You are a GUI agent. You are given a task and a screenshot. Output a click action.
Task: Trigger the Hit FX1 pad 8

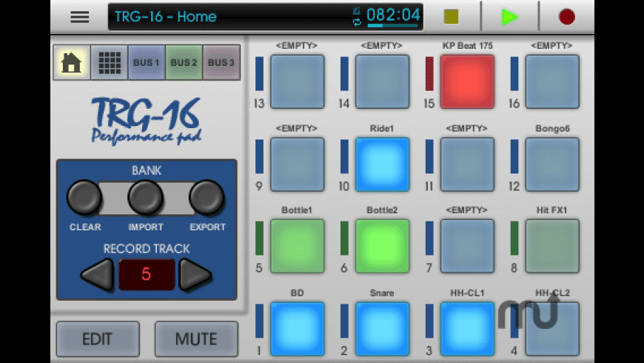pos(552,246)
